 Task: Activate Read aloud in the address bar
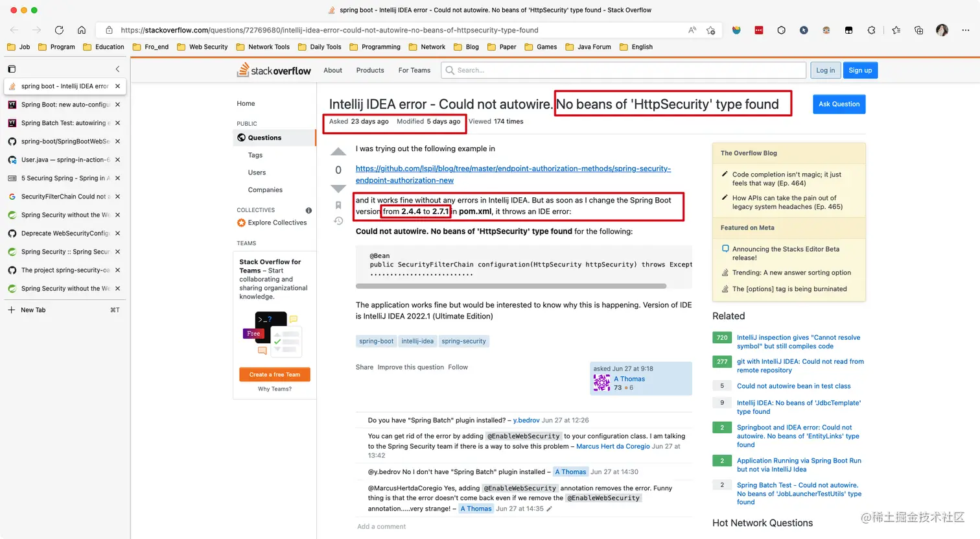(692, 30)
